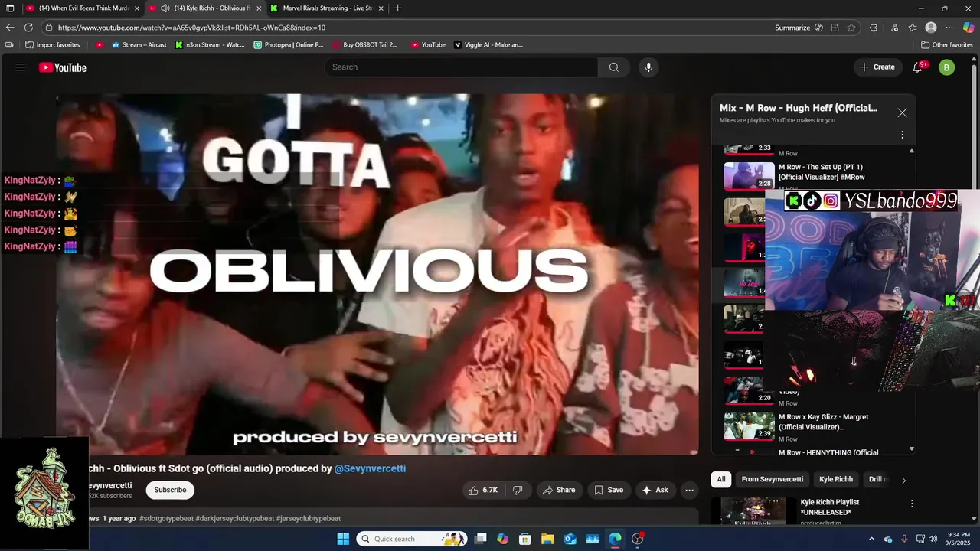
Task: Open options for Kyle Richh Playlist video
Action: [x=912, y=504]
